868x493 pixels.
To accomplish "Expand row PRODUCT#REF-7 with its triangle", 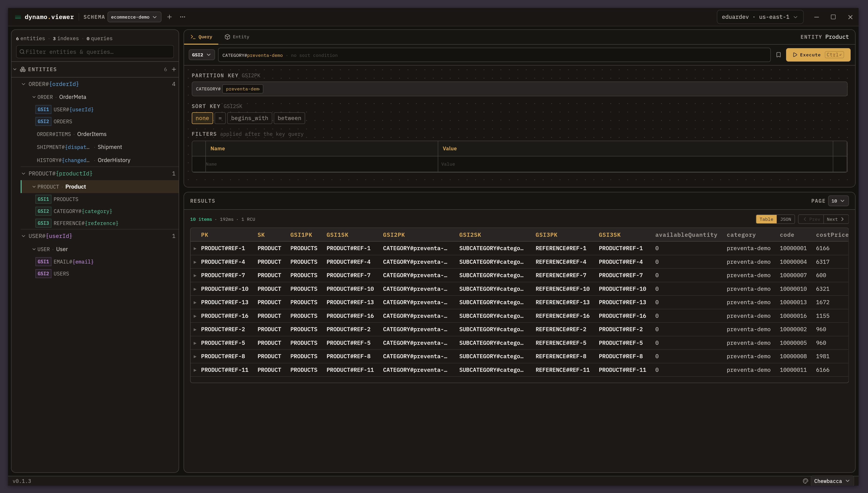I will click(x=195, y=276).
